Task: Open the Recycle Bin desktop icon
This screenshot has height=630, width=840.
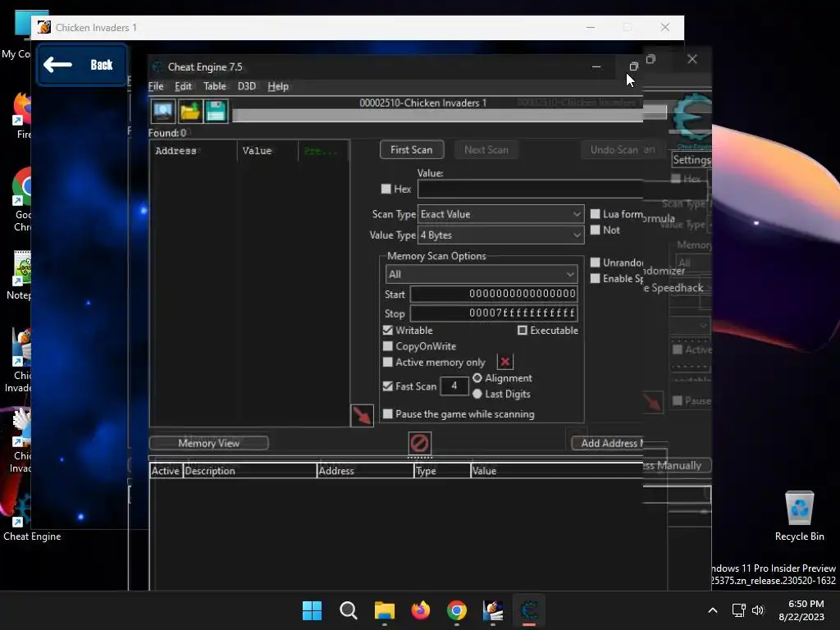Action: [x=799, y=516]
